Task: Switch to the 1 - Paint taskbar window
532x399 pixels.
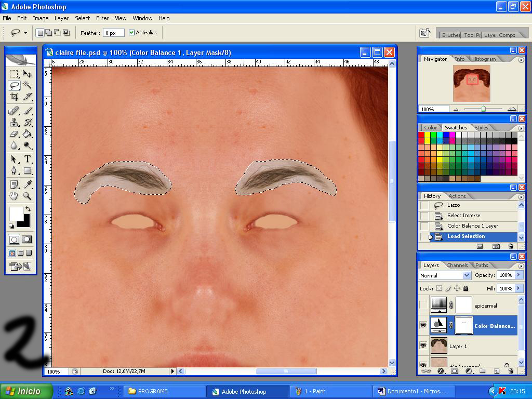Action: pyautogui.click(x=331, y=391)
